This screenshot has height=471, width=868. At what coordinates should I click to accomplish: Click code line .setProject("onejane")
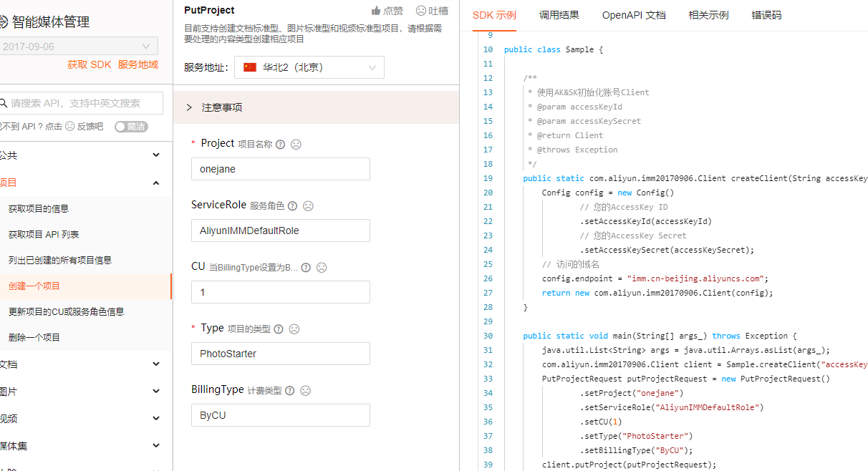(x=632, y=393)
